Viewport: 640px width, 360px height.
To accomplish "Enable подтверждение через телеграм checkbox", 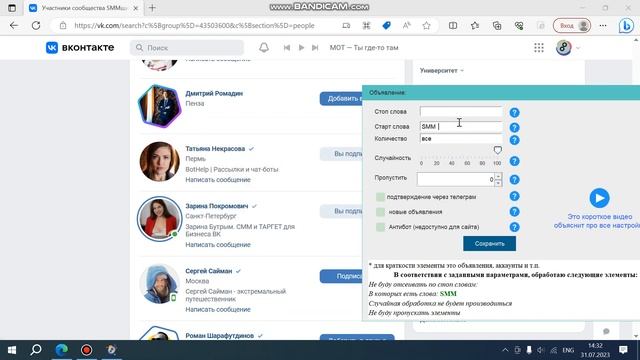I will pyautogui.click(x=380, y=197).
